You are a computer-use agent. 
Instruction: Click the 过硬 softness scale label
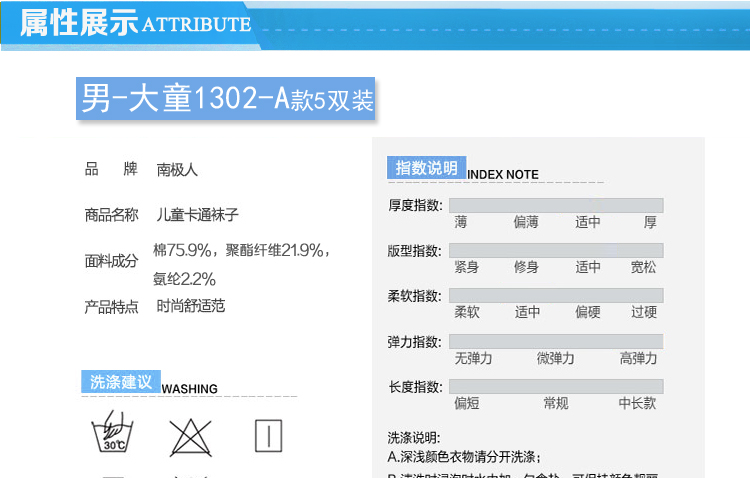point(644,312)
